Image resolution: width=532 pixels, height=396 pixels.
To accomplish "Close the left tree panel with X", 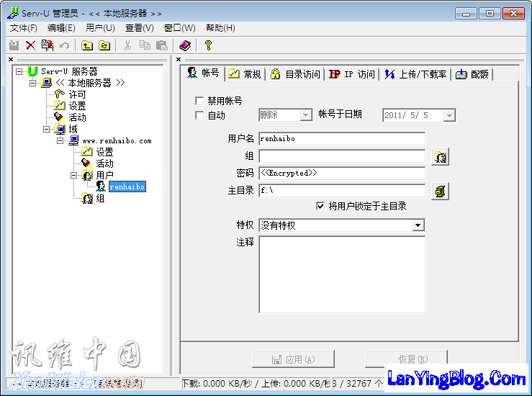I will [x=11, y=59].
